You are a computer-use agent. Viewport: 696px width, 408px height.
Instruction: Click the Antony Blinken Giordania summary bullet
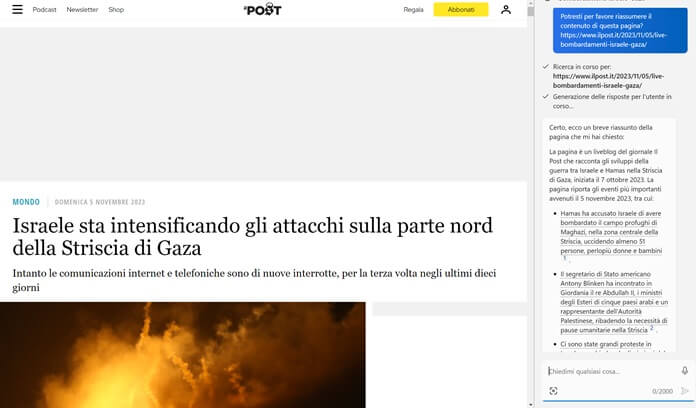614,302
